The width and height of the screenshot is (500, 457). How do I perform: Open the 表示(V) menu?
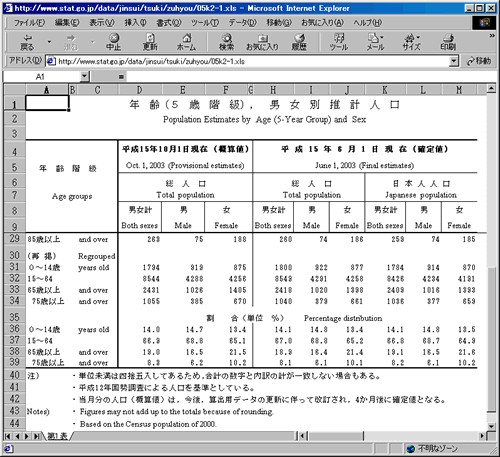coord(102,23)
